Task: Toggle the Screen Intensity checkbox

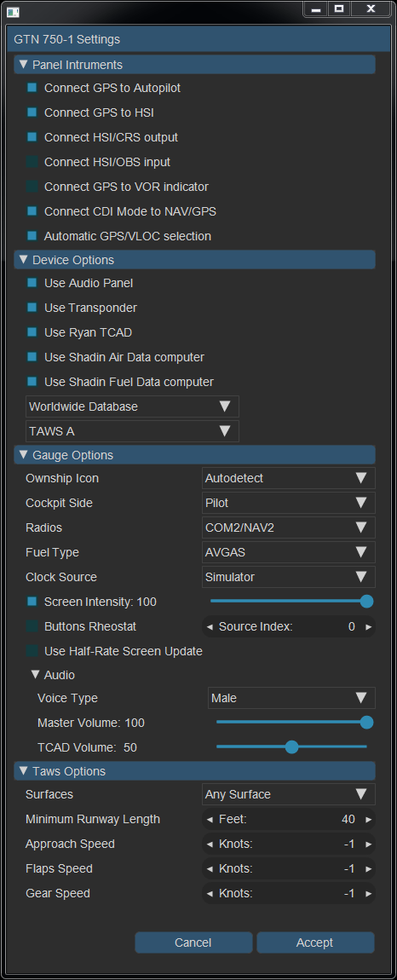Action: [x=32, y=602]
